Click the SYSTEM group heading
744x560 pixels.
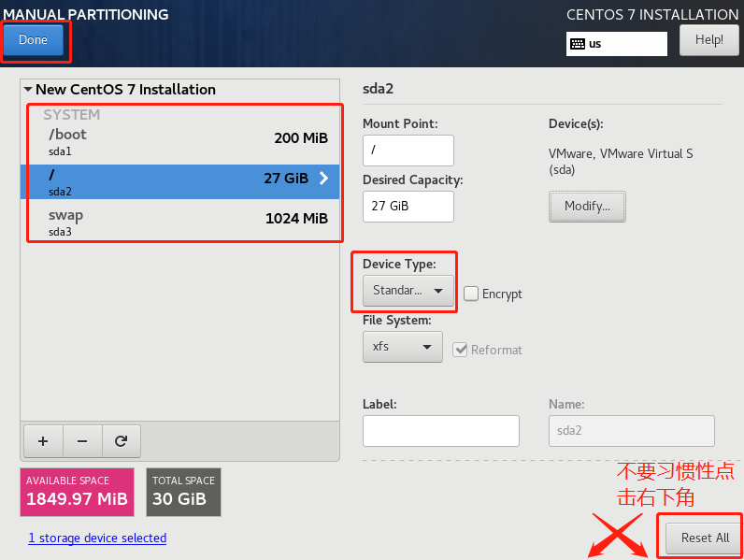72,115
